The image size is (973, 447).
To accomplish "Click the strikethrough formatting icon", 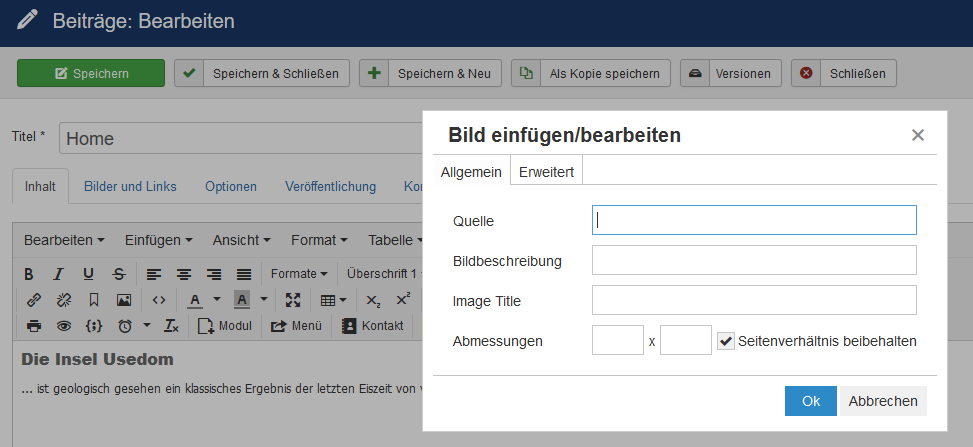I will (119, 274).
